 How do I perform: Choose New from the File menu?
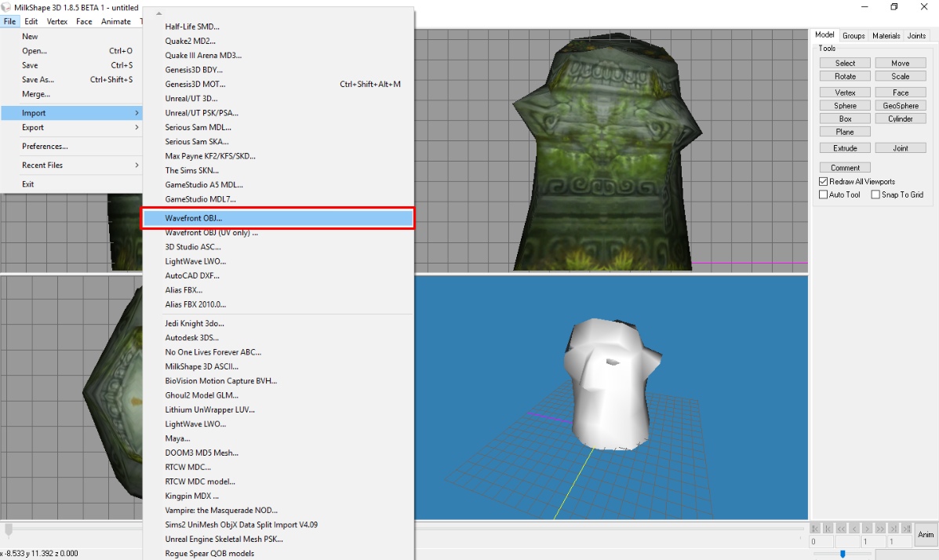pyautogui.click(x=71, y=37)
